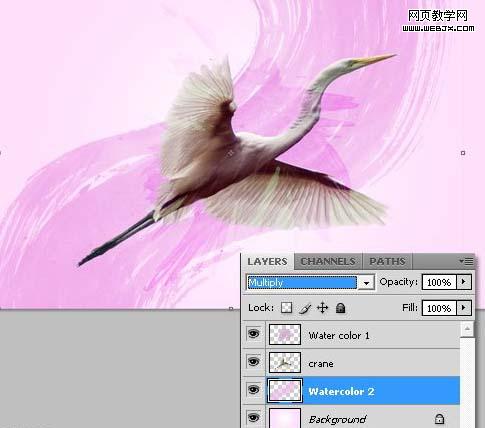
Task: Click the transform center point on crane
Action: [230, 153]
